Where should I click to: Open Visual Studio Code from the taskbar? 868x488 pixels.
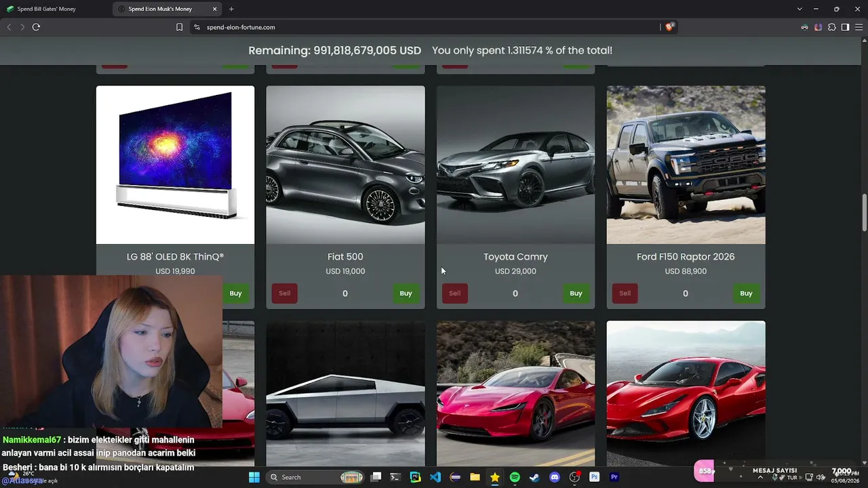435,477
